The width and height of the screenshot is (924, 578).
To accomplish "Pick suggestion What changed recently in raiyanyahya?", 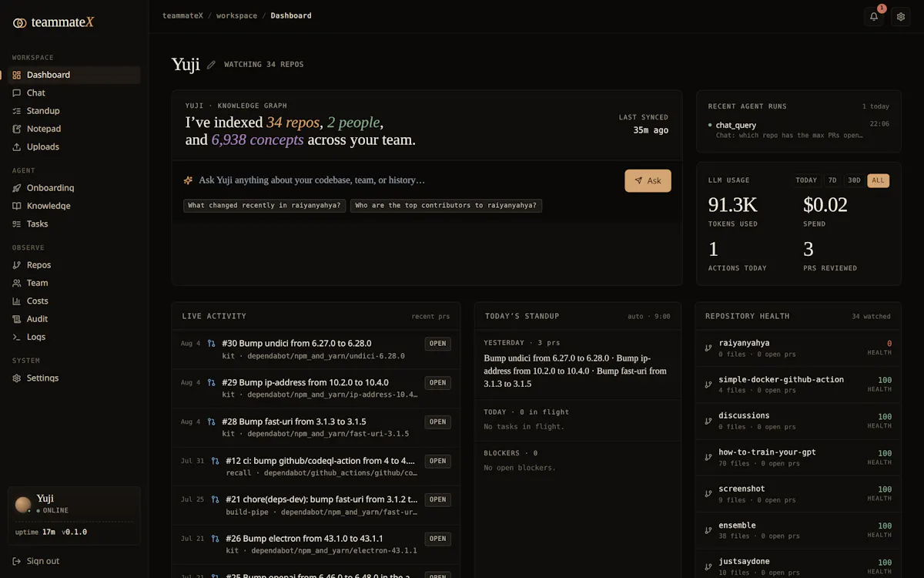I will click(265, 206).
